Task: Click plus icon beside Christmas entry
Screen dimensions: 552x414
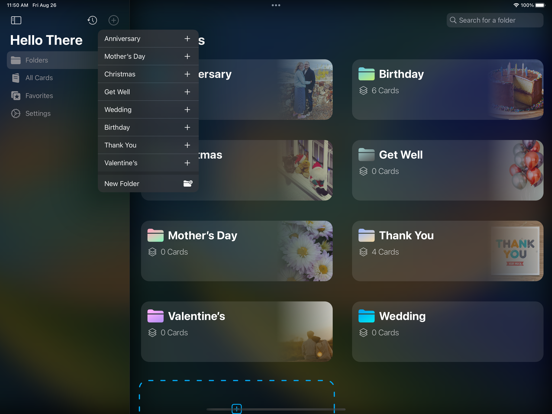Action: tap(187, 74)
